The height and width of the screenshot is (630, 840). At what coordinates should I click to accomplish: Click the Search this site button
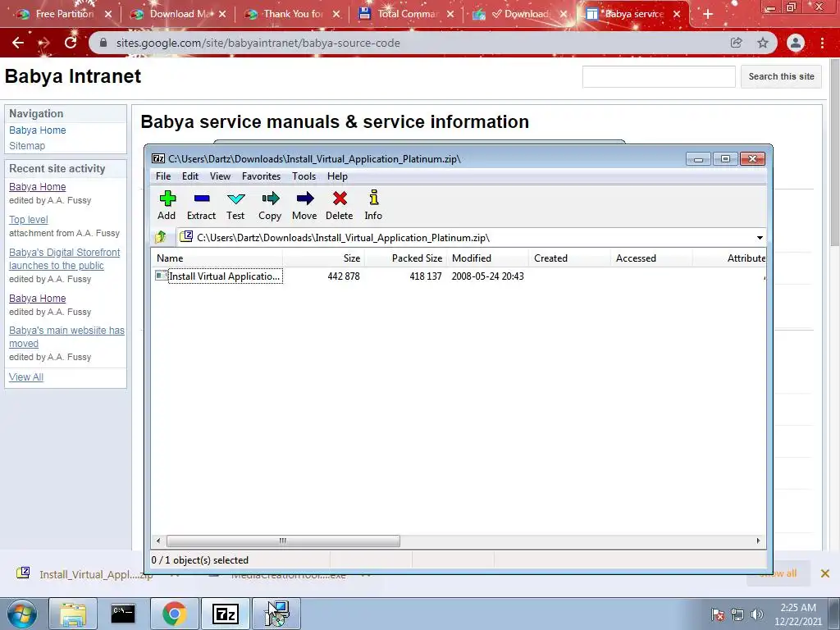pos(781,76)
